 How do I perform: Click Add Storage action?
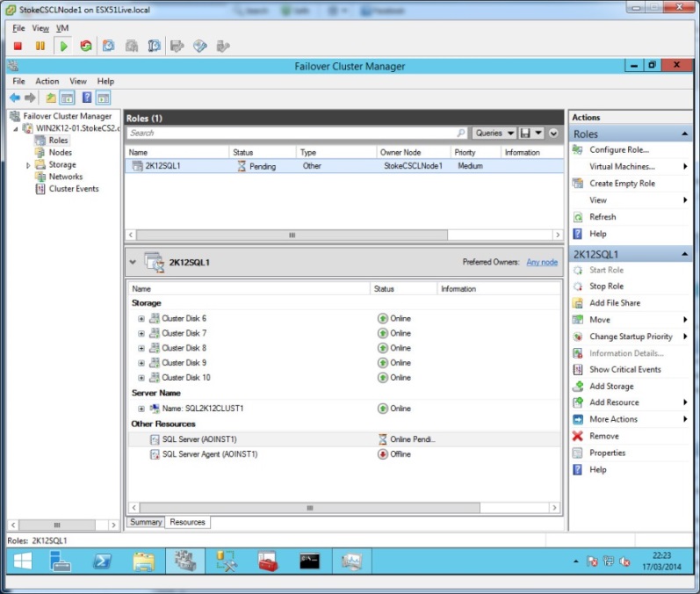coord(611,386)
